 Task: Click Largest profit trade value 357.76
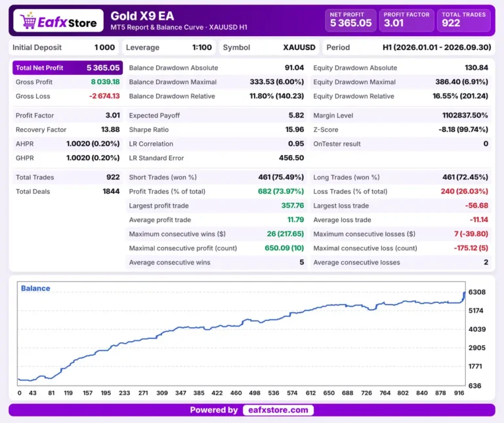pos(293,206)
